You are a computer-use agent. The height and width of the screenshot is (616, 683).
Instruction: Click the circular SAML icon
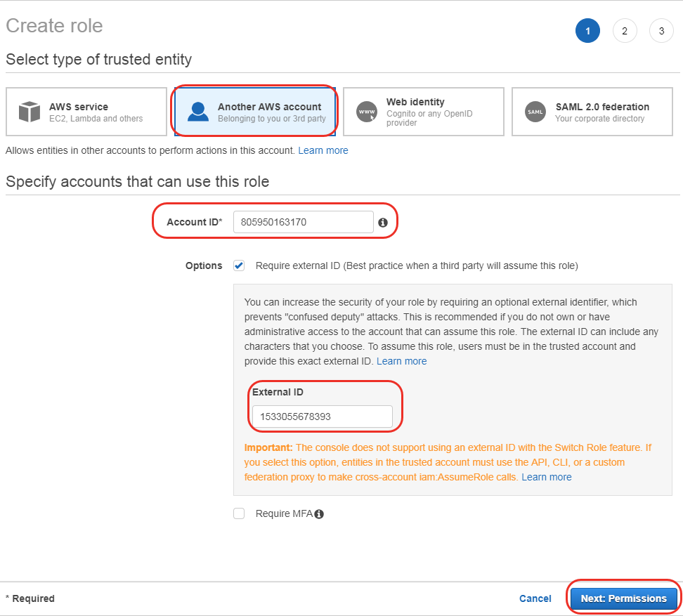[535, 111]
